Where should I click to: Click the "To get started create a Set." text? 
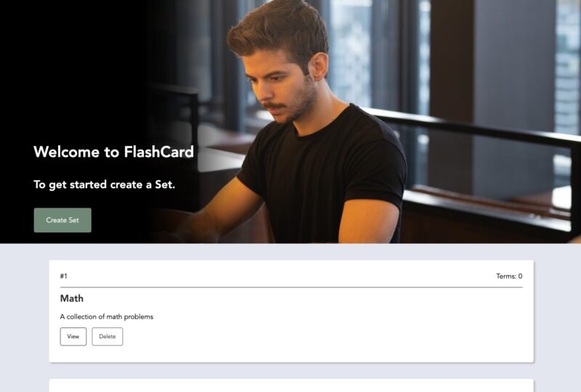point(105,184)
